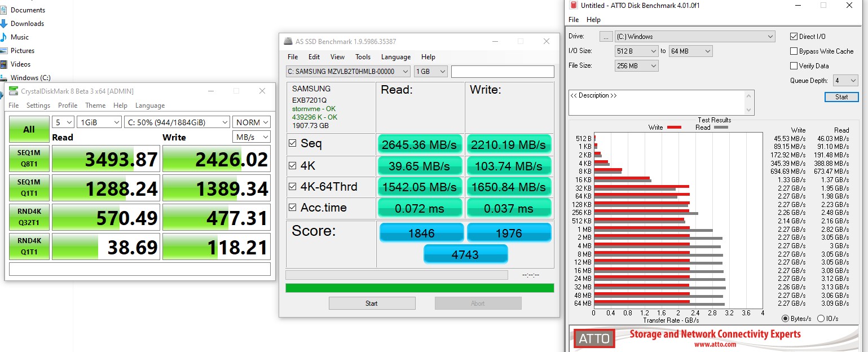Open the Music folder icon in sidebar
The image size is (868, 352).
coord(4,37)
